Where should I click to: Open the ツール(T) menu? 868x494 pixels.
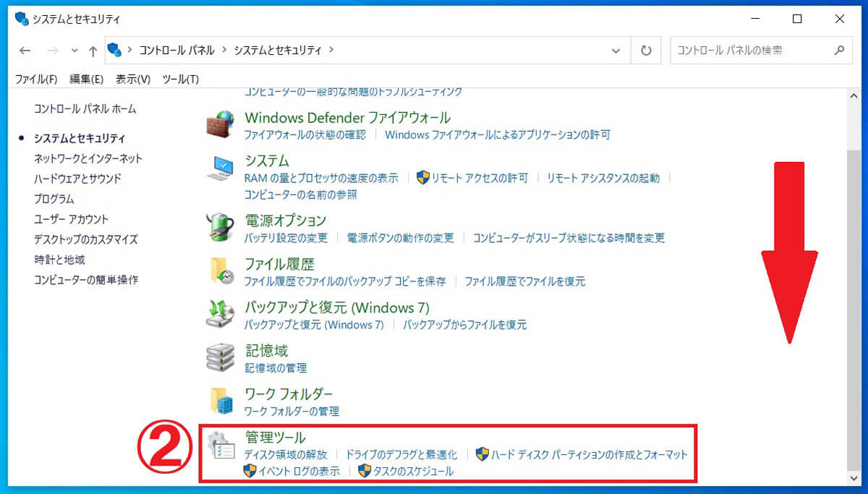tap(180, 79)
